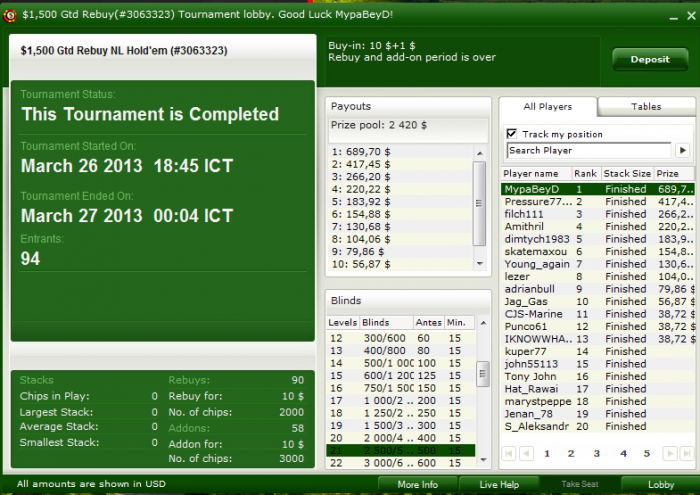
Task: Select player Pressure77... row
Action: click(x=598, y=202)
